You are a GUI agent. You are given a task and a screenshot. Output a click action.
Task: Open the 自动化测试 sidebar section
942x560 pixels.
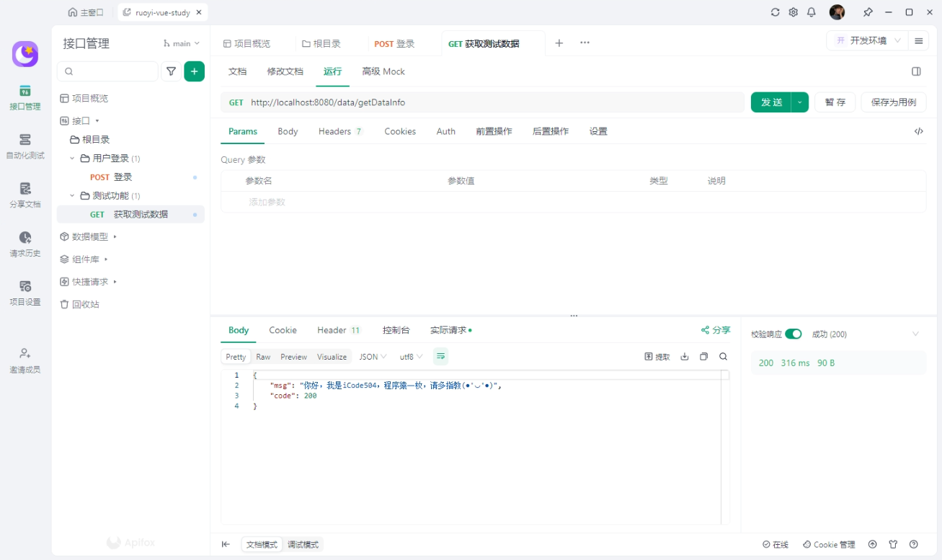click(x=25, y=146)
